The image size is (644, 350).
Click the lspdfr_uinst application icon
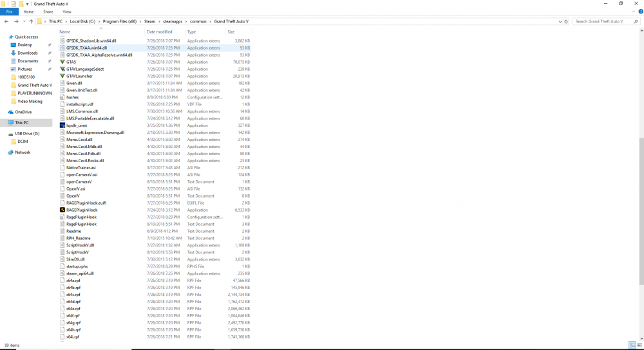[62, 125]
